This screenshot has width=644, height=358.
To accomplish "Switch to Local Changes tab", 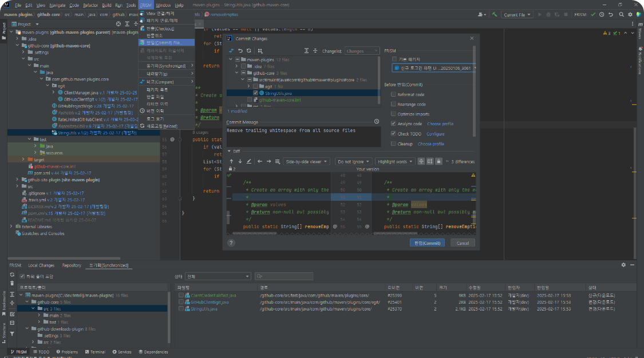I will pyautogui.click(x=41, y=265).
